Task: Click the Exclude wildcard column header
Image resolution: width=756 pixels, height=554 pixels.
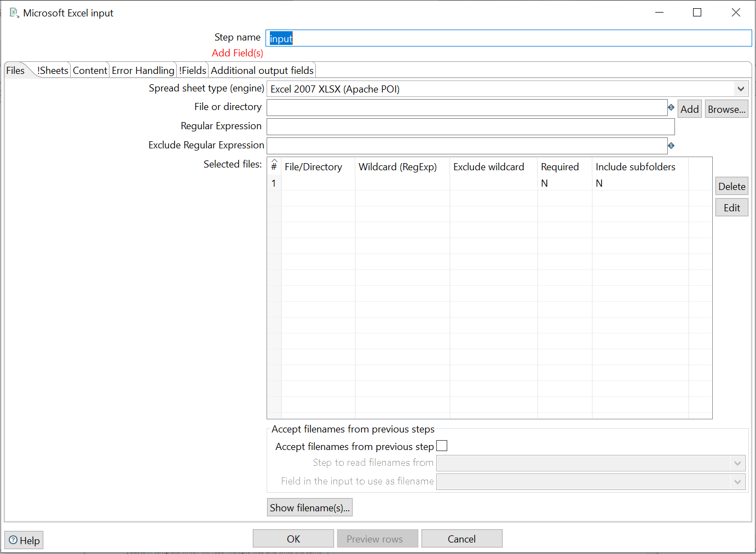Action: click(x=493, y=167)
